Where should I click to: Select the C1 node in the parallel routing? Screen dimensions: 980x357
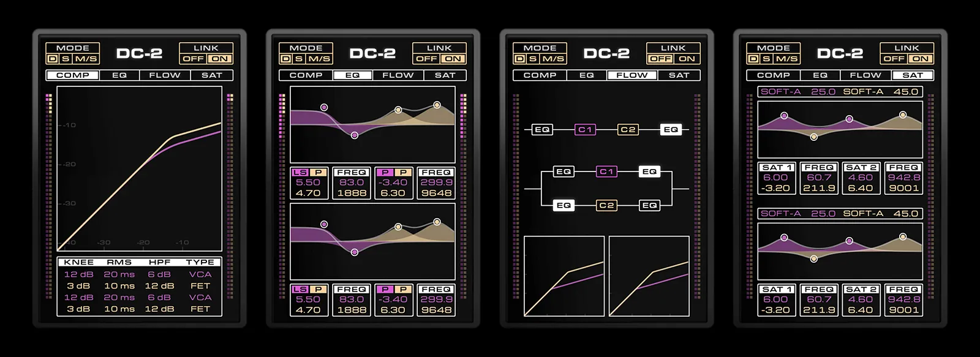tap(606, 171)
